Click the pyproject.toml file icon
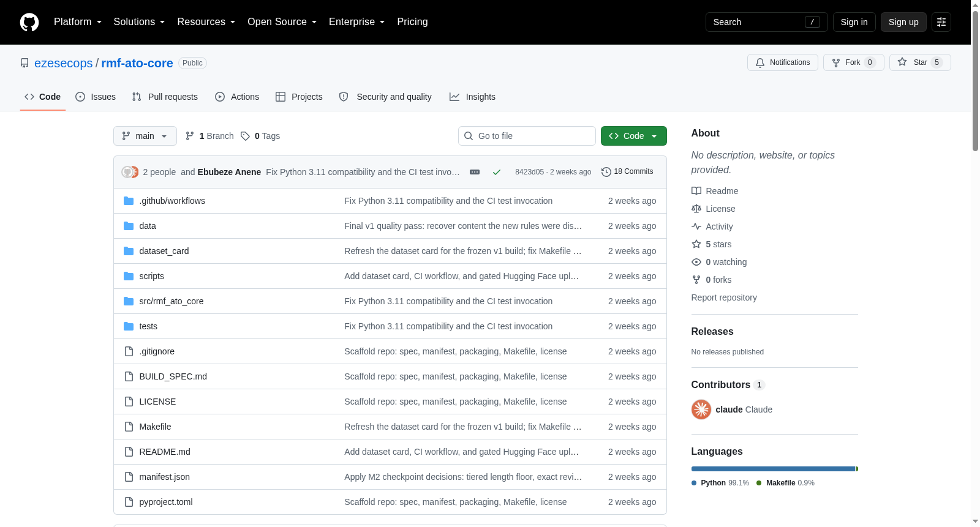Screen dimensions: 980x527 (129, 502)
